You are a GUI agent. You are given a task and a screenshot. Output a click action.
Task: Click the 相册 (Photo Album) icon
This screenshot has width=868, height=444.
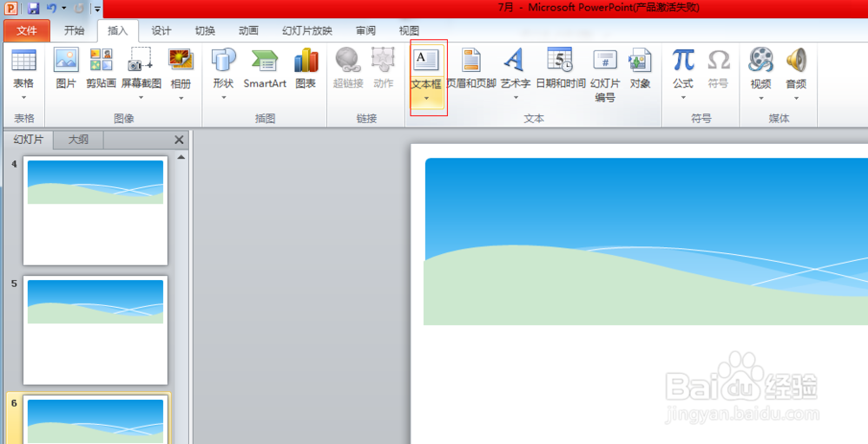(x=181, y=60)
